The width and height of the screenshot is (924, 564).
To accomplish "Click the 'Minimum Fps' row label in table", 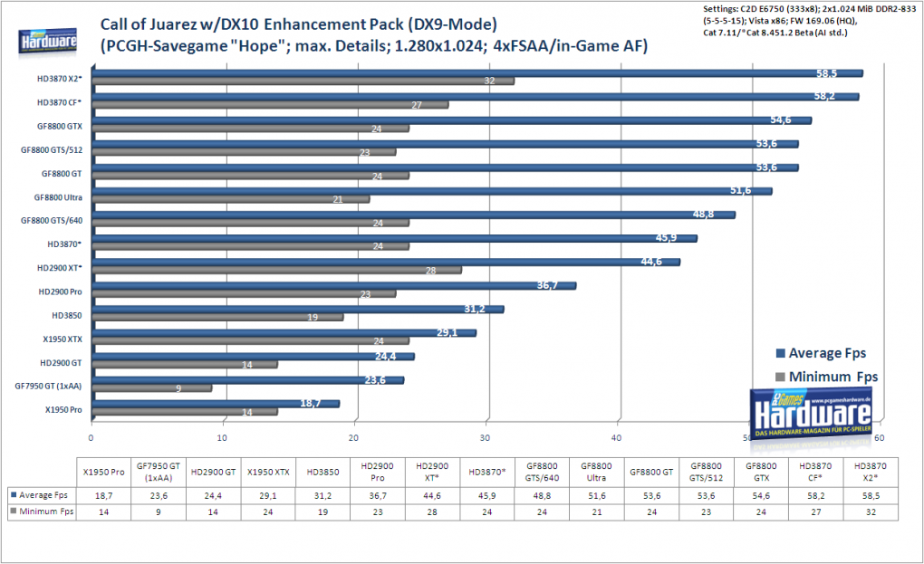I will point(46,511).
